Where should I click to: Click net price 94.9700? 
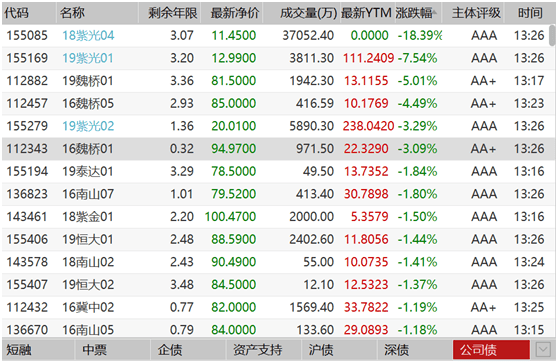(234, 149)
